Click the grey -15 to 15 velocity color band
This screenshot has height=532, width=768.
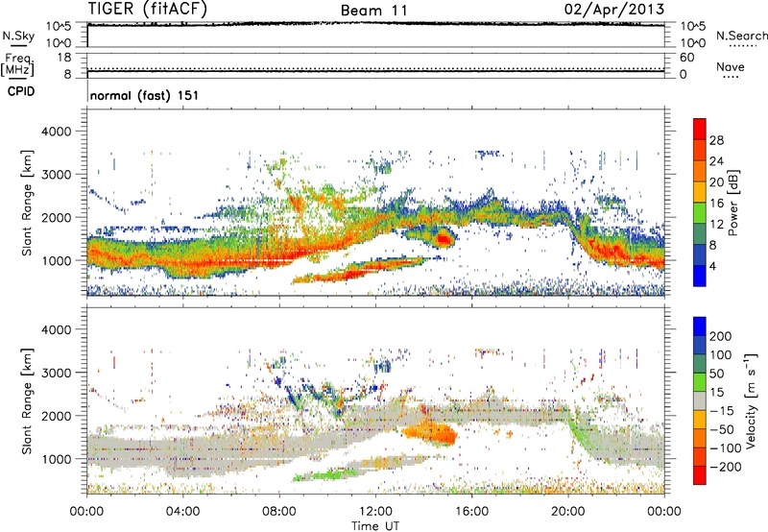(700, 401)
